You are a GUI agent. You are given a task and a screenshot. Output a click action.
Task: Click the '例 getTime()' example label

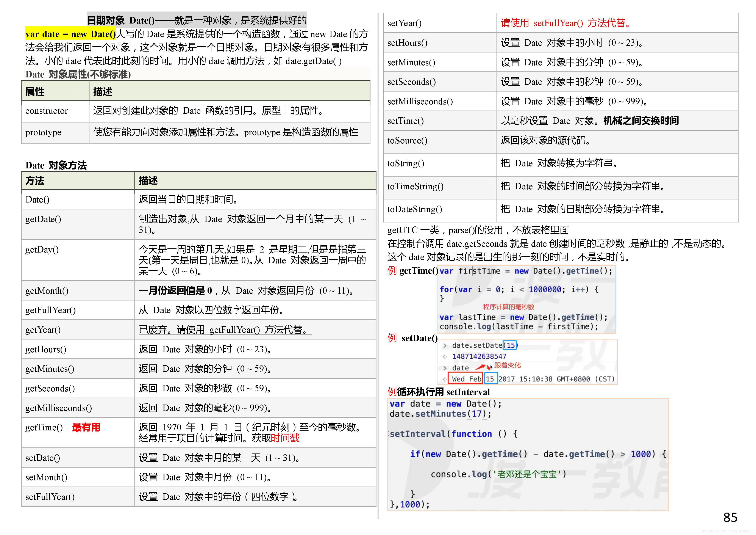click(413, 270)
